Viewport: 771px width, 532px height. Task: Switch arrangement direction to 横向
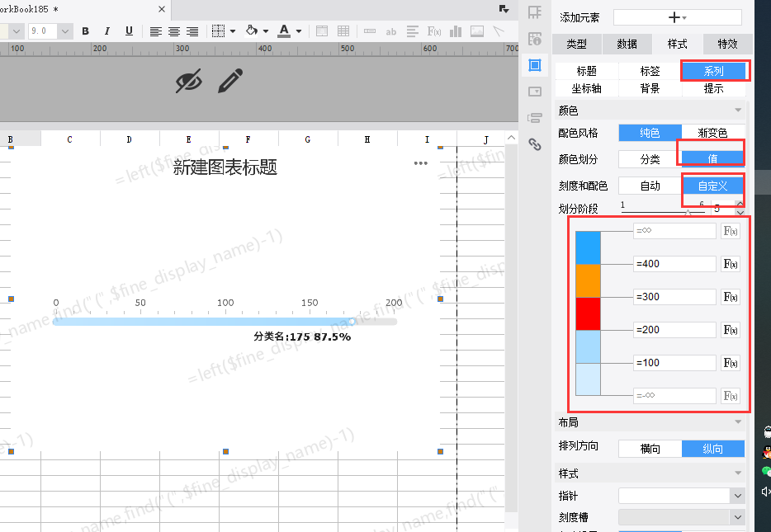click(650, 449)
